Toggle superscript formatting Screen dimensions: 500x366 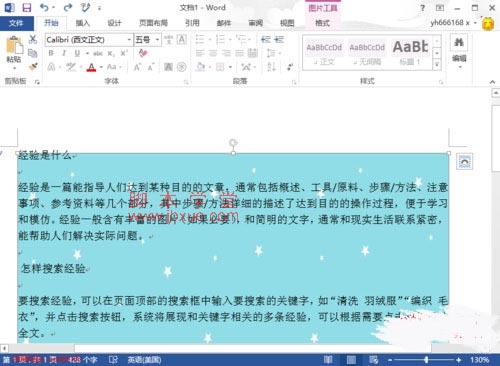pyautogui.click(x=124, y=53)
